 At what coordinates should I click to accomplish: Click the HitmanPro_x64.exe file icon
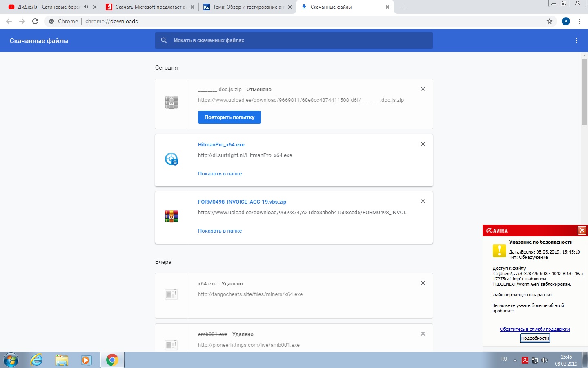171,159
